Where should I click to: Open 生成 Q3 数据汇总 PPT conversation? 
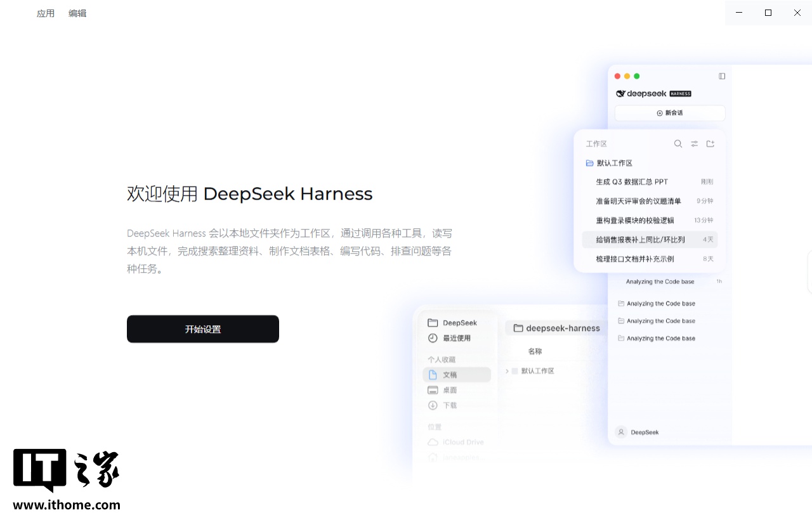(x=650, y=181)
